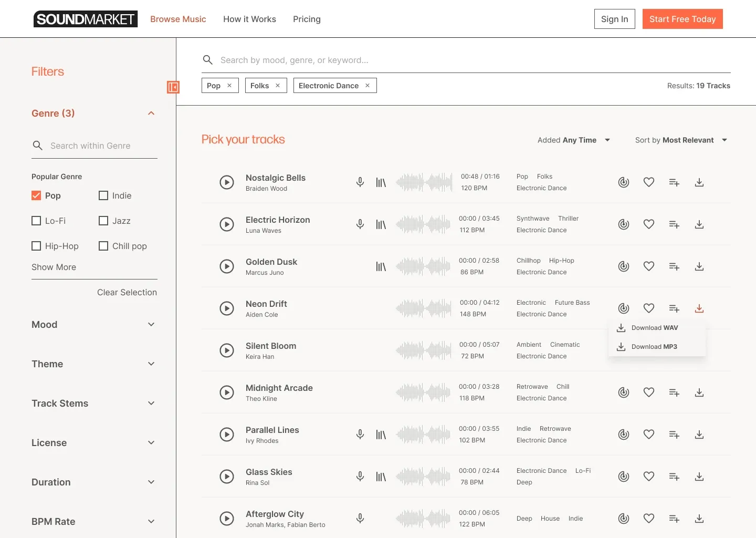Click the search magnifier icon in the top bar
756x538 pixels.
pyautogui.click(x=208, y=60)
